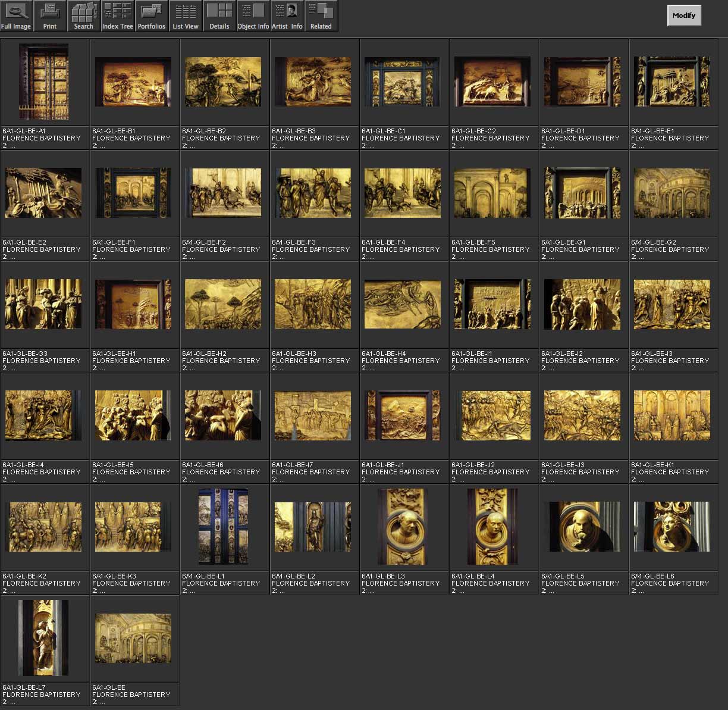Select thumbnail 6A1-GL-BE-E1
Image resolution: width=728 pixels, height=710 pixels.
tap(672, 82)
